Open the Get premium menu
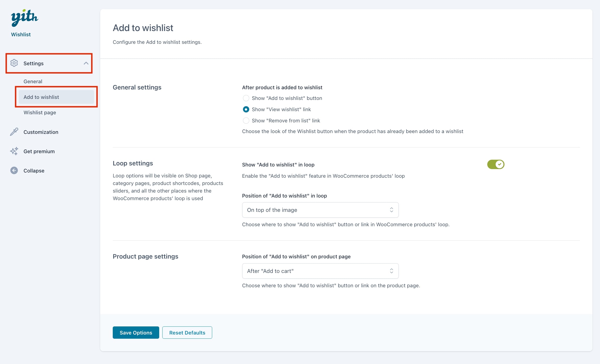This screenshot has width=600, height=364. coord(39,151)
